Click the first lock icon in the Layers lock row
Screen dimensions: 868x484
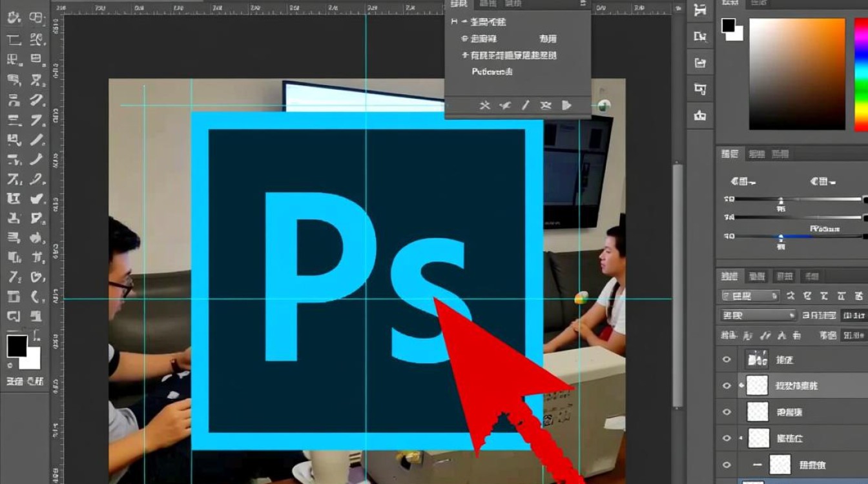tap(749, 336)
